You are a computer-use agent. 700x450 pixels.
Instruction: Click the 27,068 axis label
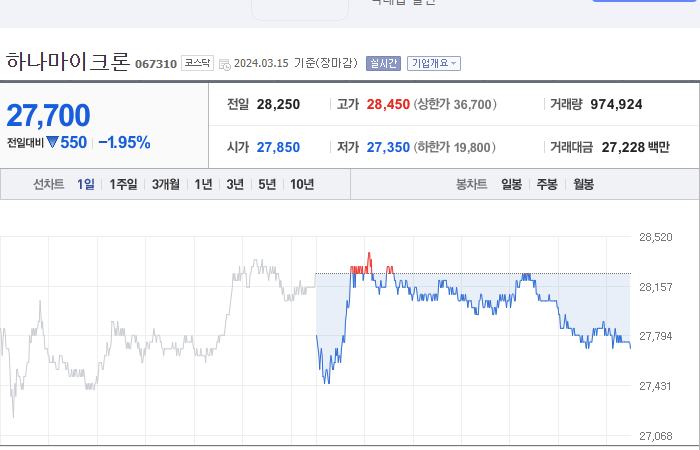click(655, 436)
